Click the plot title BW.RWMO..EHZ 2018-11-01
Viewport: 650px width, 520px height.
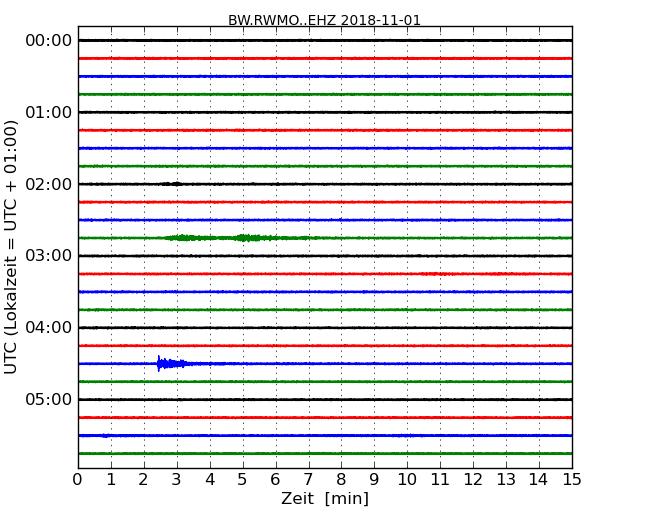coord(324,20)
